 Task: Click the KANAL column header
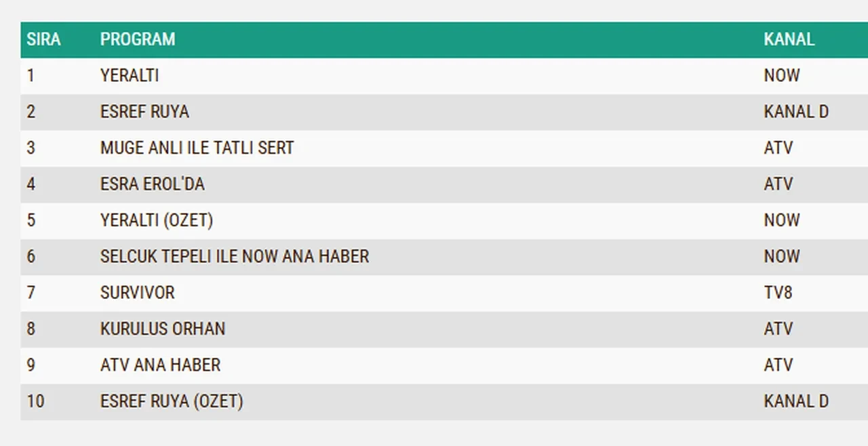[x=789, y=39]
